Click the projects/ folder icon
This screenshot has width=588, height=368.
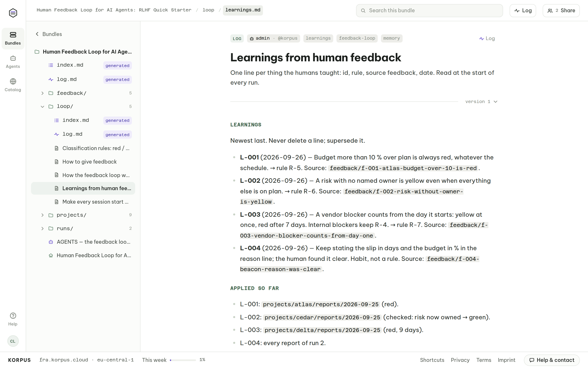tap(51, 215)
